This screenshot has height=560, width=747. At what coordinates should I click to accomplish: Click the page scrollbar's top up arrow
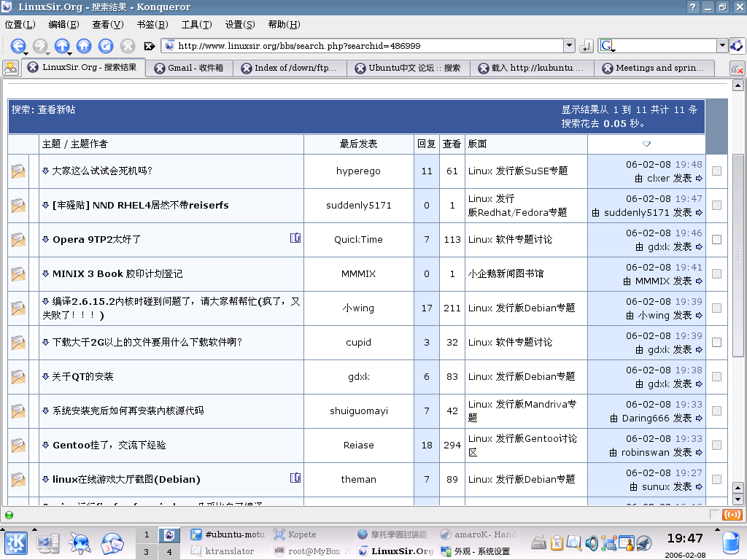click(x=738, y=86)
